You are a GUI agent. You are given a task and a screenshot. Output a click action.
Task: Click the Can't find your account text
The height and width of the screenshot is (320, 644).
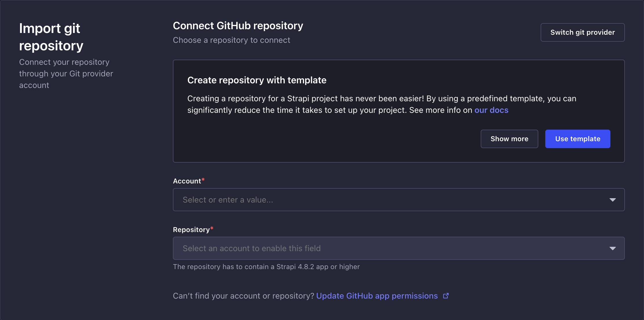click(243, 296)
